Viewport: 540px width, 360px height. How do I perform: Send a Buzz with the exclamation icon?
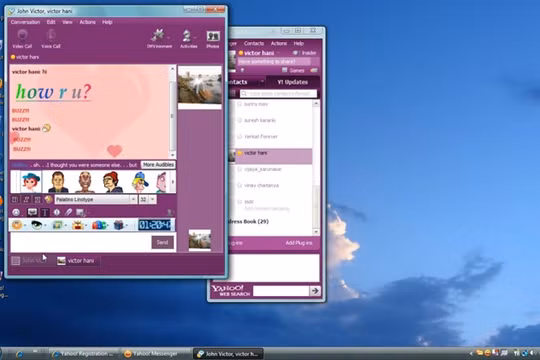pyautogui.click(x=57, y=212)
